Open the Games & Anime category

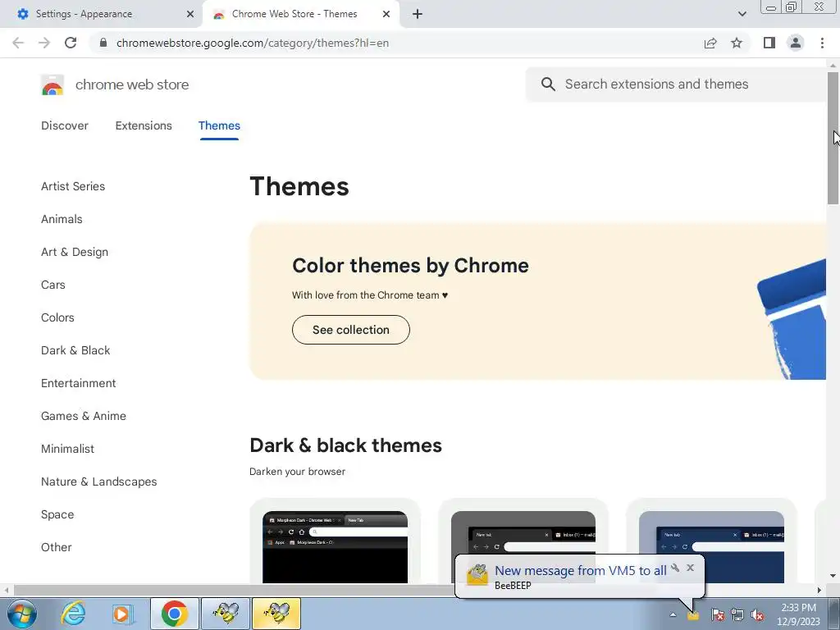(84, 416)
